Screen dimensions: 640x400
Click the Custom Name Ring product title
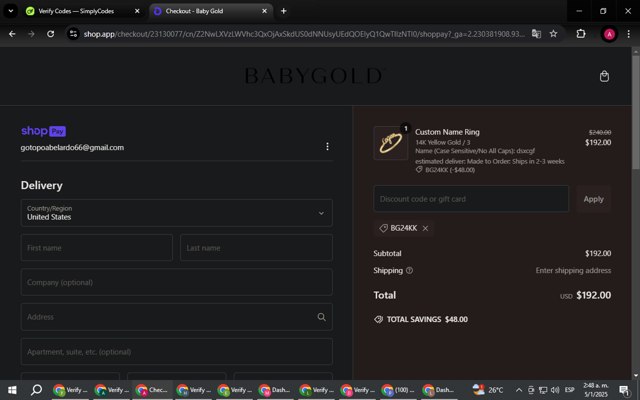(x=447, y=132)
